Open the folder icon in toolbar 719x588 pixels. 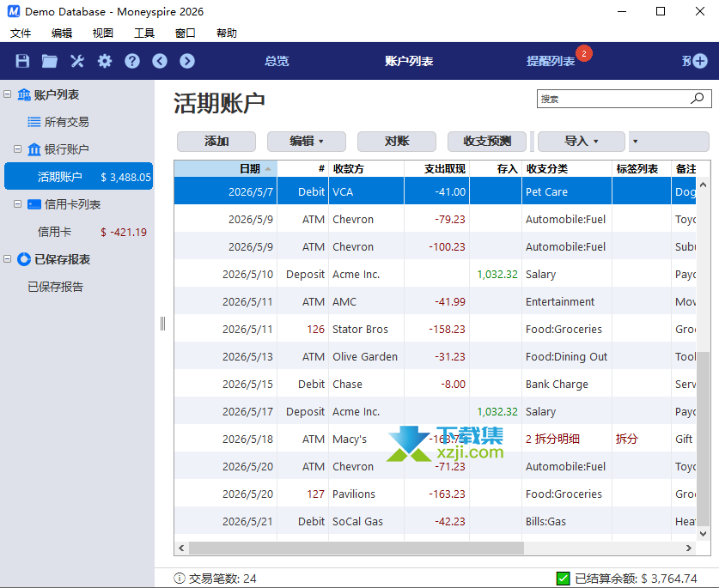click(50, 61)
